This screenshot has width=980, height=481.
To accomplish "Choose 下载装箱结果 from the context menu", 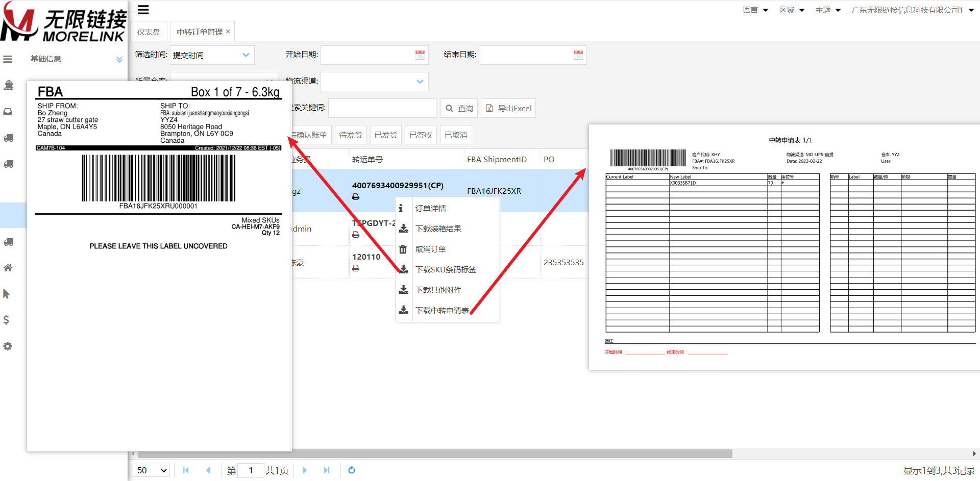I will point(447,229).
